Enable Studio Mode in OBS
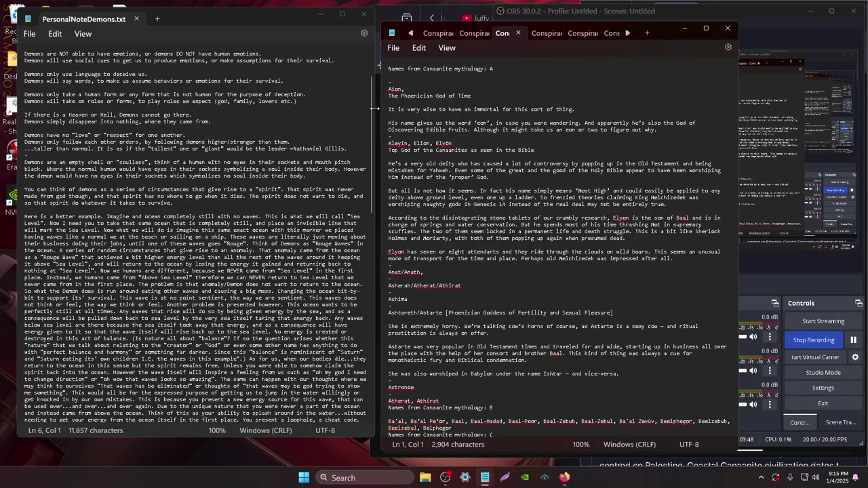Viewport: 868px width, 488px height. pyautogui.click(x=823, y=373)
